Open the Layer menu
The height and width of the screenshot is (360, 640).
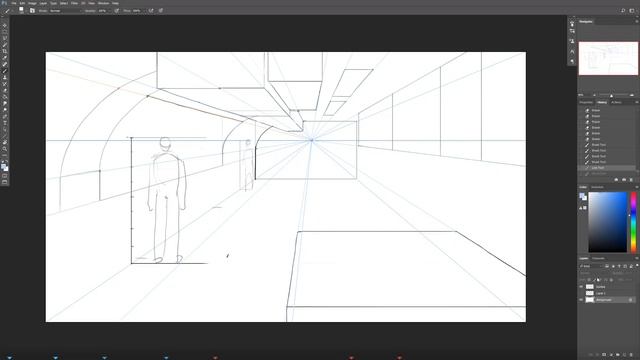43,3
